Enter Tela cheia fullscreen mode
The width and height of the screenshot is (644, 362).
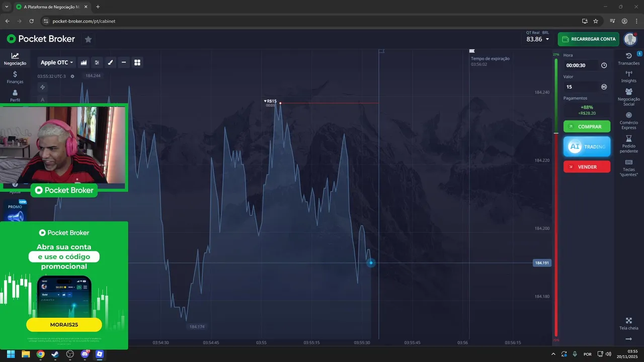click(x=628, y=323)
